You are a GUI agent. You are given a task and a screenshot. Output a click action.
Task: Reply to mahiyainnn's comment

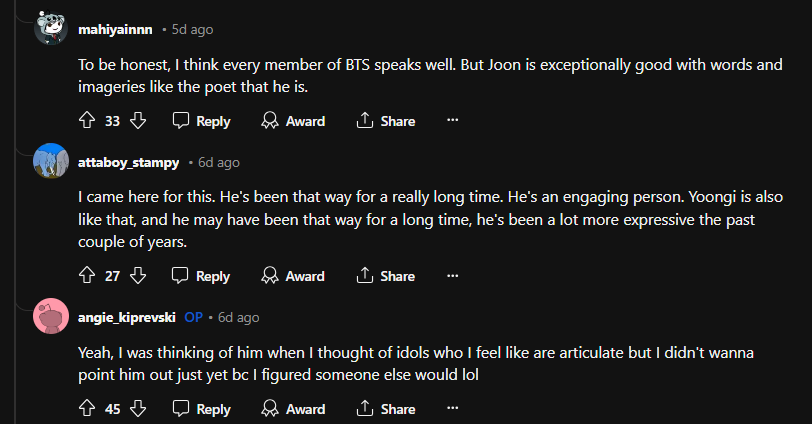[201, 121]
